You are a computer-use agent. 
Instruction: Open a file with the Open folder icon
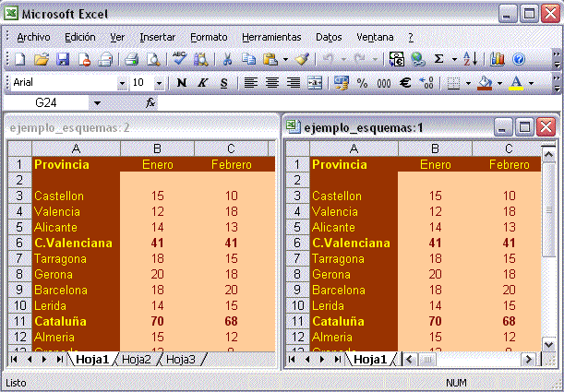[x=42, y=59]
